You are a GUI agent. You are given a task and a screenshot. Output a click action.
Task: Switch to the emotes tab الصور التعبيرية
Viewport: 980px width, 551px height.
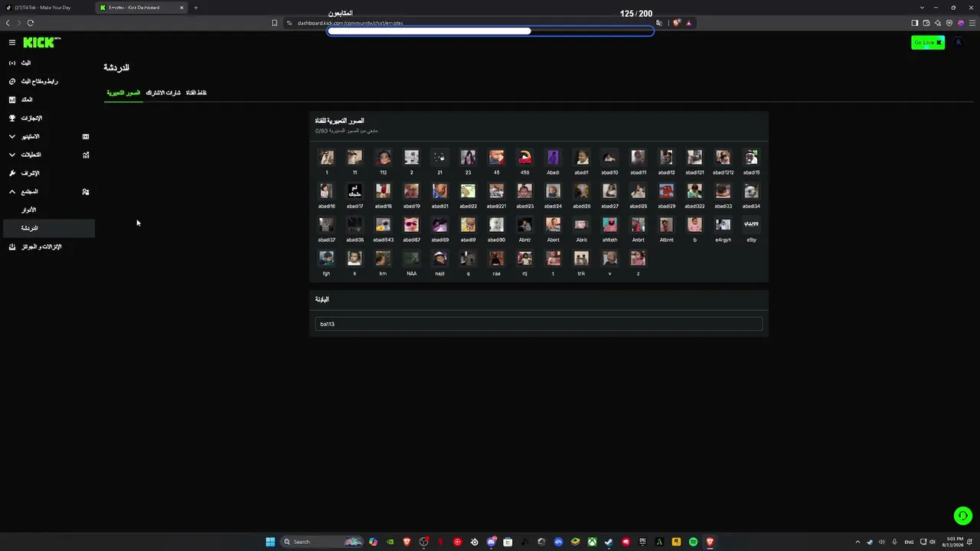tap(123, 93)
